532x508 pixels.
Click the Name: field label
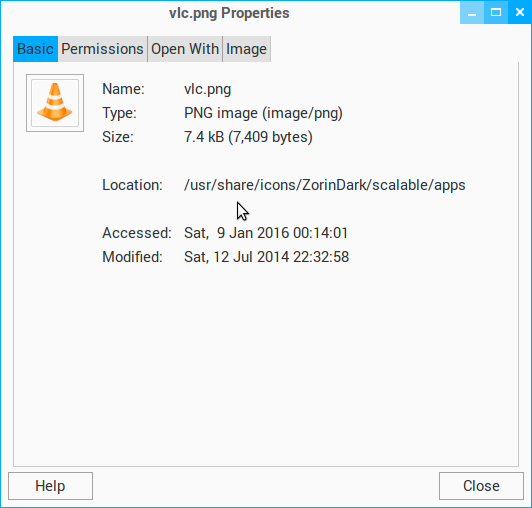(x=124, y=89)
